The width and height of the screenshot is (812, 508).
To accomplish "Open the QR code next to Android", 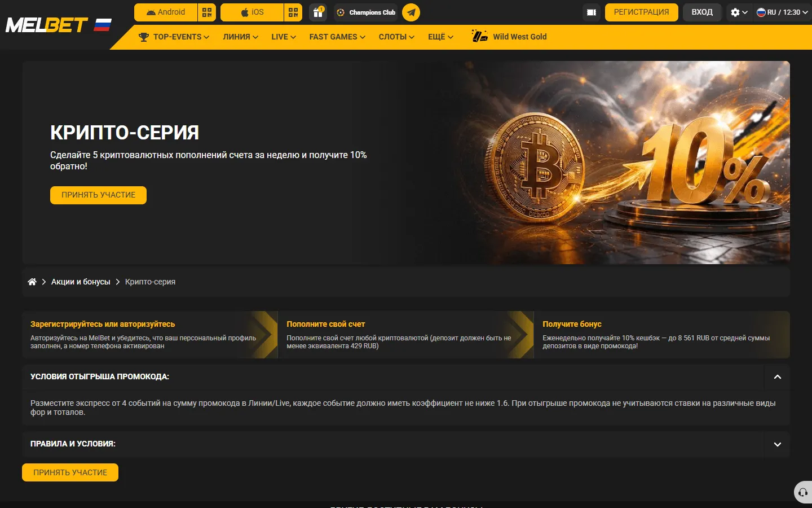I will 207,12.
